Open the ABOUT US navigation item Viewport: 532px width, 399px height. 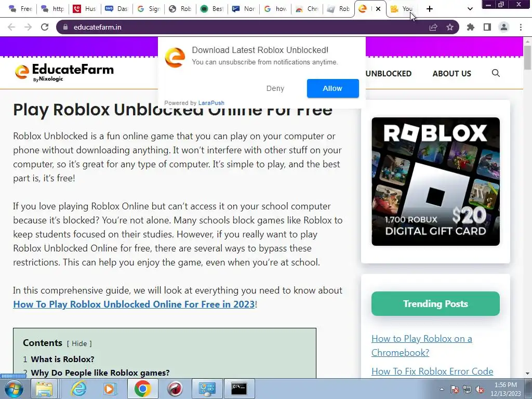451,74
